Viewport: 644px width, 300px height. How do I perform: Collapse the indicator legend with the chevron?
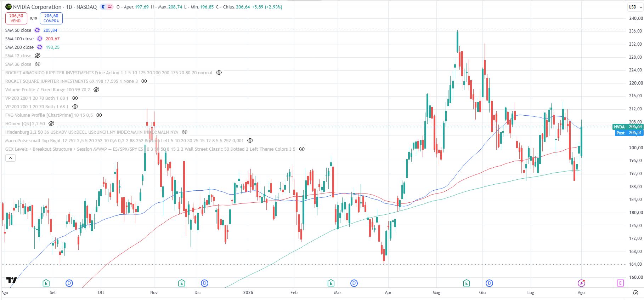[10, 158]
